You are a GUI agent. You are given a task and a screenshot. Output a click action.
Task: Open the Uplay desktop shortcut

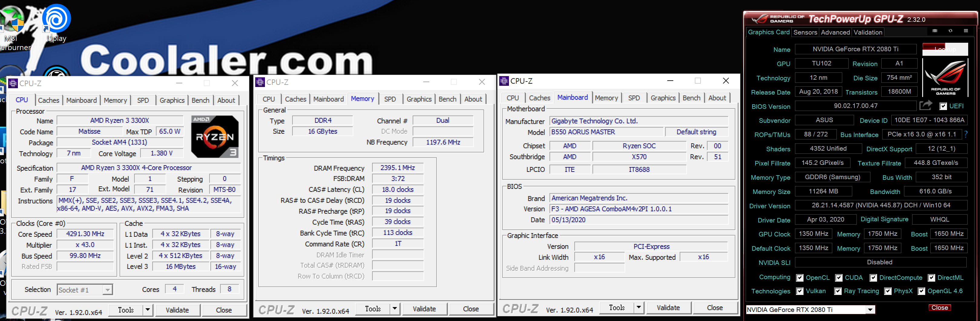(x=56, y=23)
